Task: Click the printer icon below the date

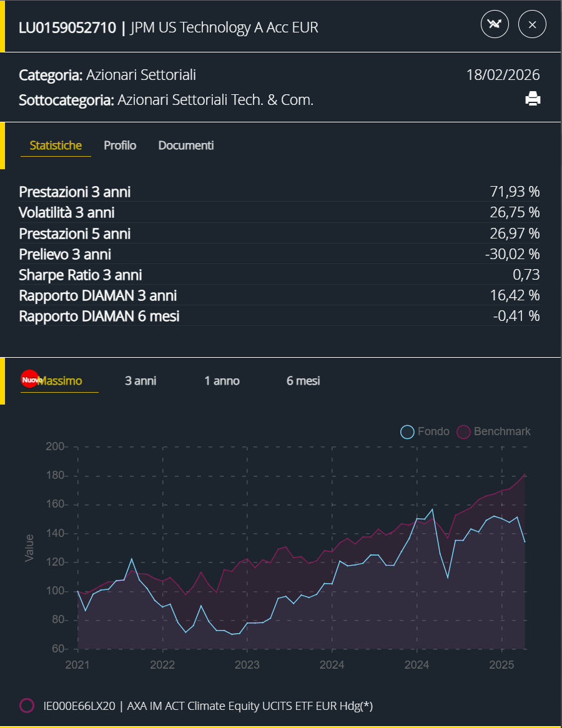Action: (x=533, y=99)
